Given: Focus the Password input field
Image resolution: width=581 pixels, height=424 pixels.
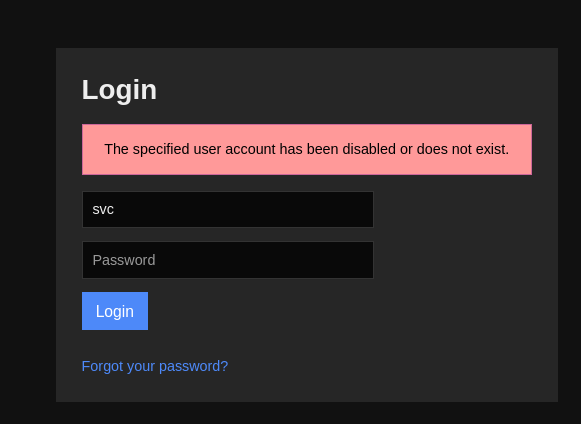Looking at the screenshot, I should coord(228,260).
